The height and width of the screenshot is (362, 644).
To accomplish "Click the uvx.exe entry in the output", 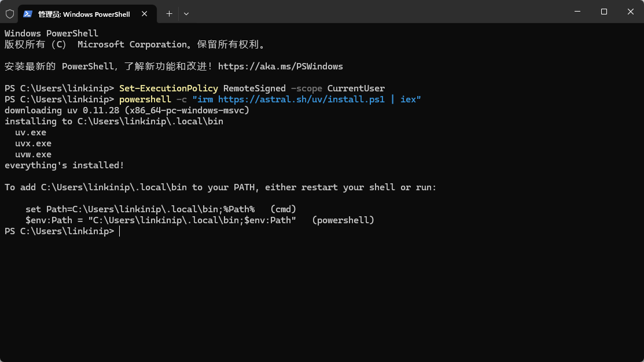I will pos(33,143).
